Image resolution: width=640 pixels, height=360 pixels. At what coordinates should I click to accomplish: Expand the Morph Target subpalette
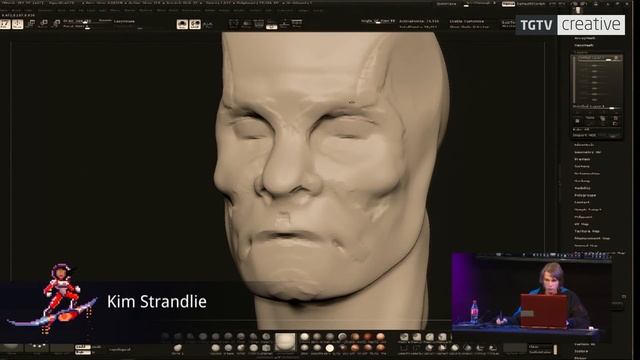(588, 210)
